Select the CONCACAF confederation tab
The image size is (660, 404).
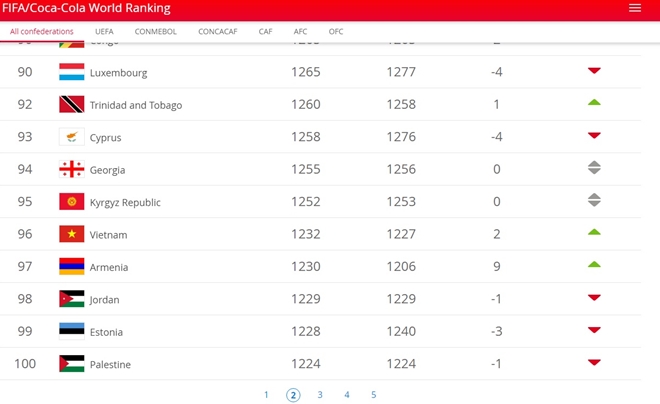tap(218, 32)
